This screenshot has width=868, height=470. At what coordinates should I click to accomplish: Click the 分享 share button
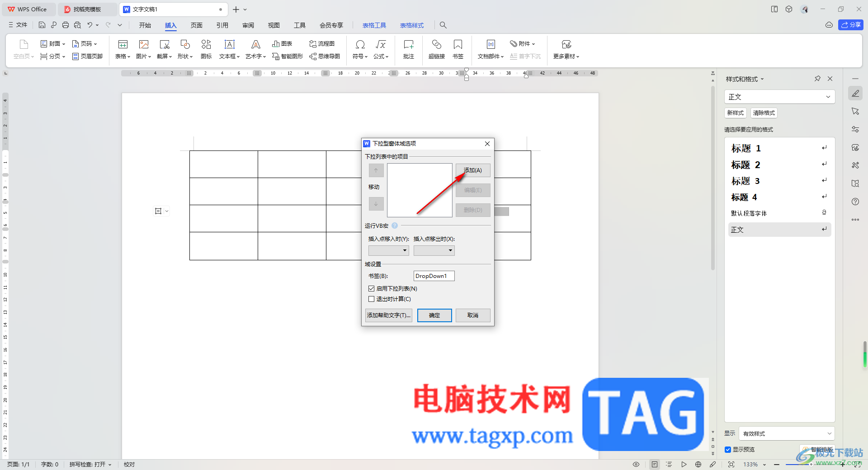(x=850, y=25)
